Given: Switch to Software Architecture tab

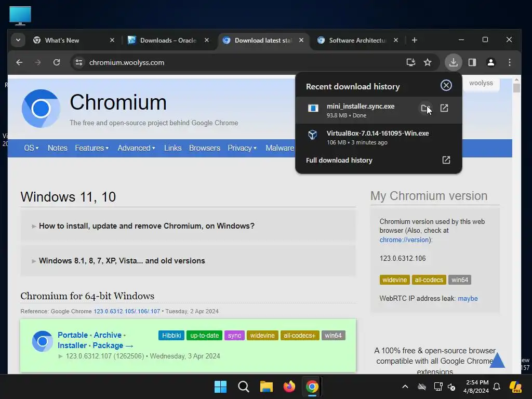Looking at the screenshot, I should coord(357,40).
